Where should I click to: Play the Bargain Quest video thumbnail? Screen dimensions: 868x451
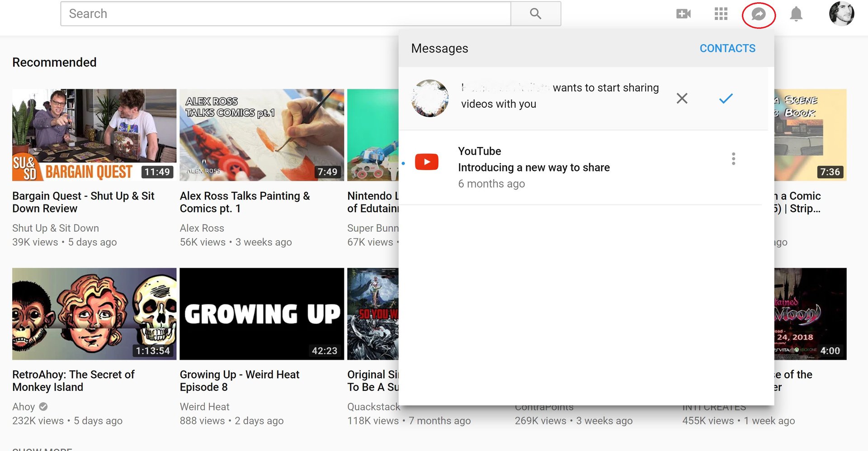pyautogui.click(x=94, y=135)
